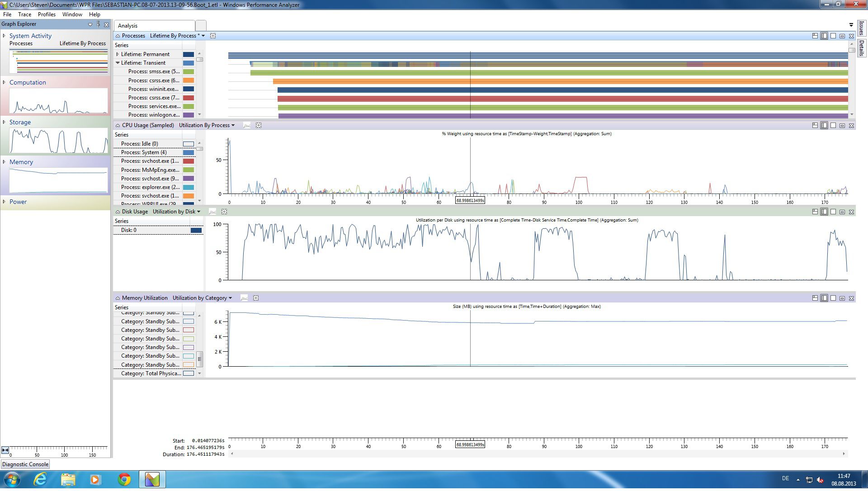Click the crosshair icon beside Lifetime By Process title

coord(212,35)
